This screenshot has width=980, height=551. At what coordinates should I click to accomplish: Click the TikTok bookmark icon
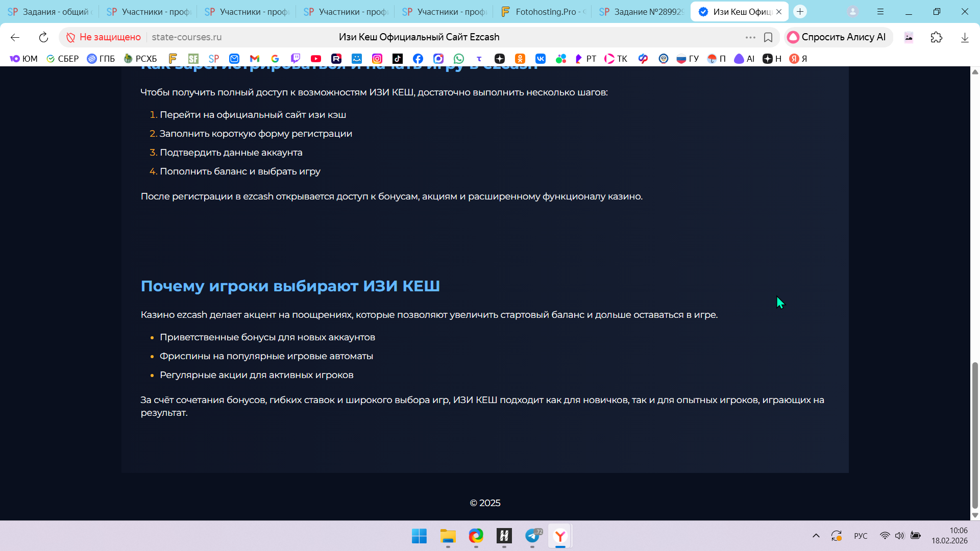click(398, 59)
